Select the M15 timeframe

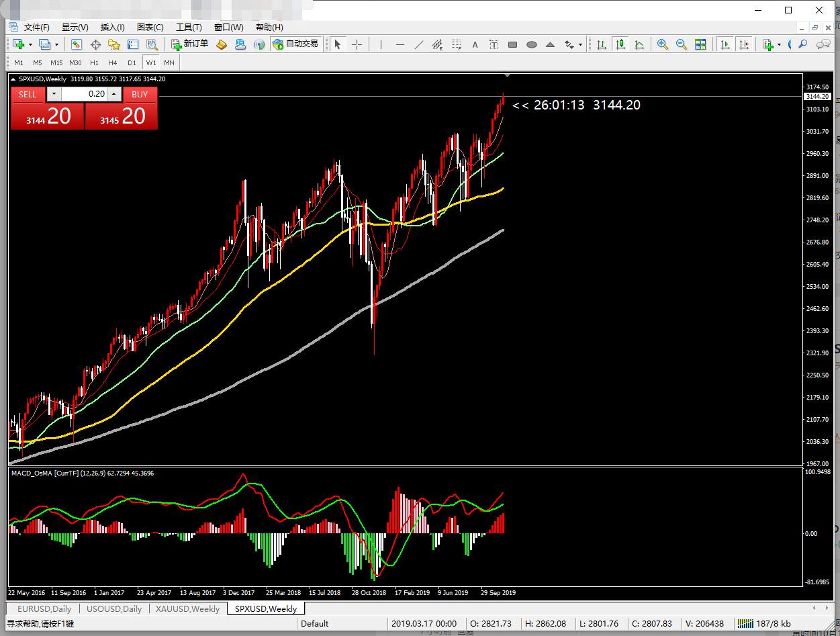click(x=56, y=62)
